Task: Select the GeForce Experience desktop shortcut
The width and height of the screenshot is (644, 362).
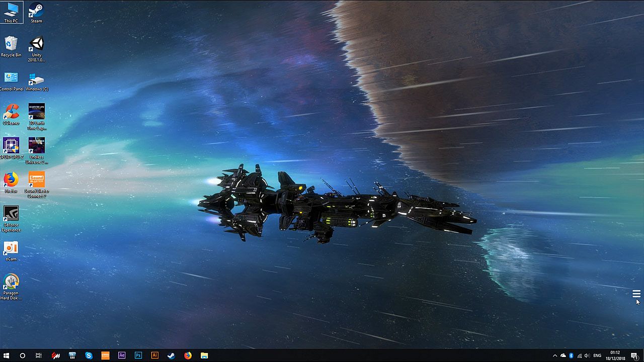Action: click(x=11, y=219)
